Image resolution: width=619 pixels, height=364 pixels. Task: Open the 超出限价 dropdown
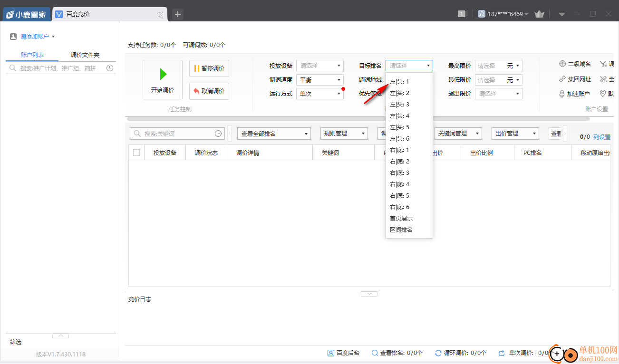[499, 94]
